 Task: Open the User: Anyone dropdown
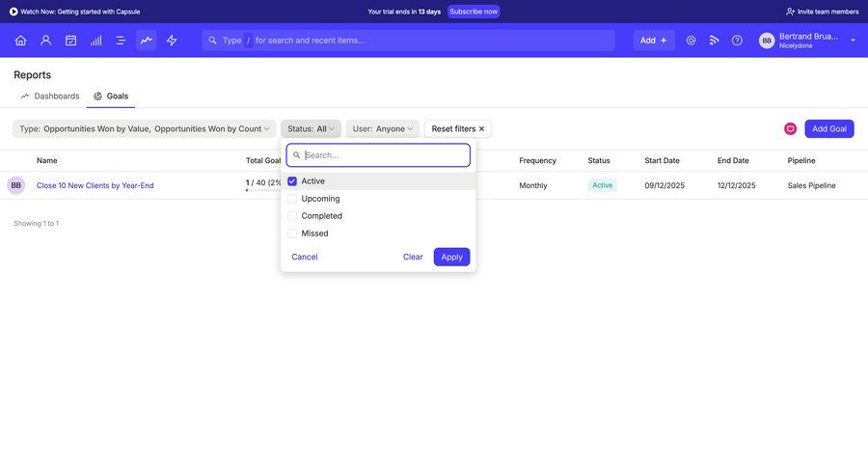382,129
